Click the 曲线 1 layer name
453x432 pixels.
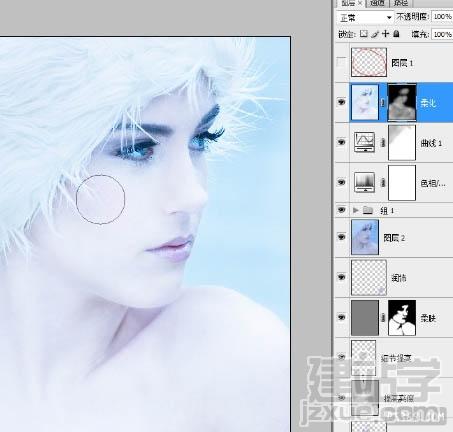pos(431,143)
